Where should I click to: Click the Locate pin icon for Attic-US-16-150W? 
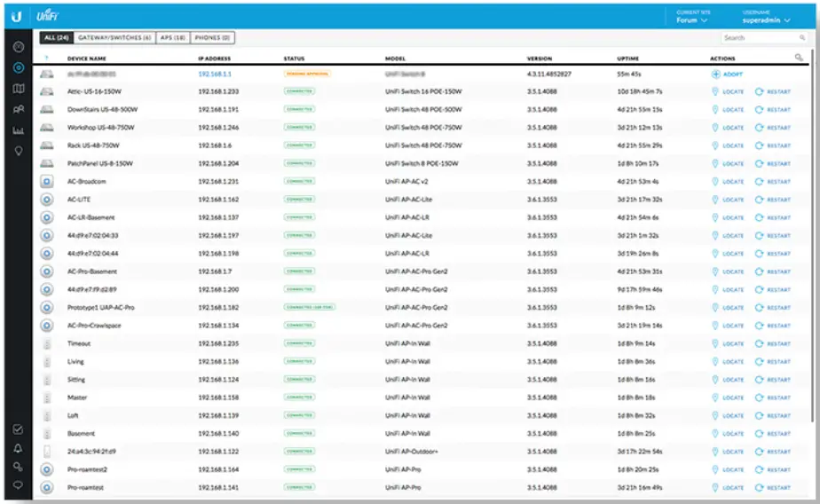point(715,91)
